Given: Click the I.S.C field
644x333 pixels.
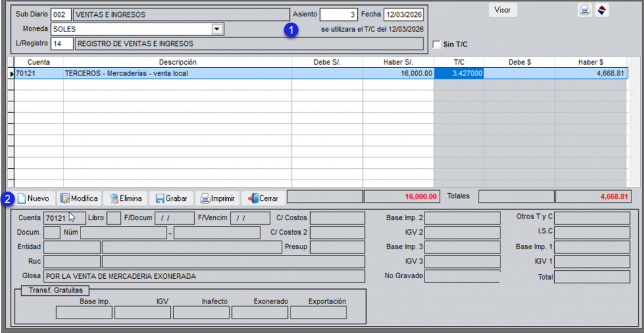Looking at the screenshot, I should tap(592, 232).
